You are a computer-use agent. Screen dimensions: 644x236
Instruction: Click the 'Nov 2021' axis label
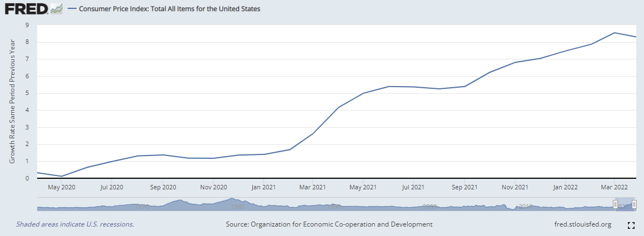(x=515, y=187)
